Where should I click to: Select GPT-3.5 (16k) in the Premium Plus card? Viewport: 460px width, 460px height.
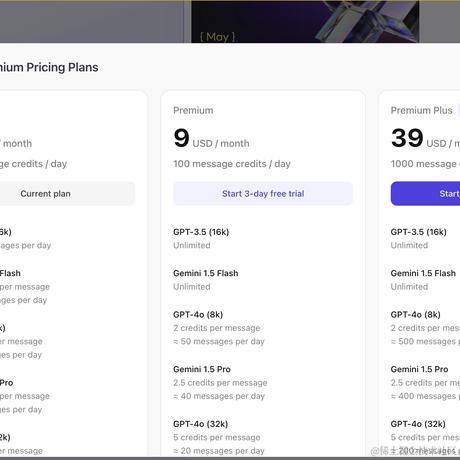click(419, 232)
